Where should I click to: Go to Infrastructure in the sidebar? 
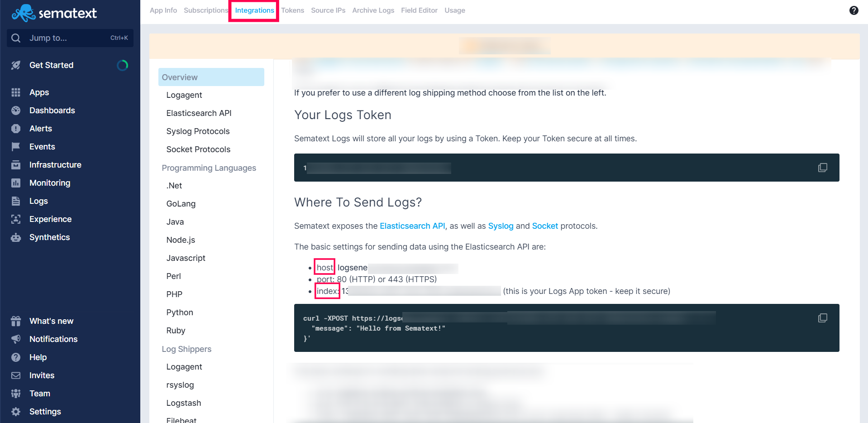(x=55, y=165)
